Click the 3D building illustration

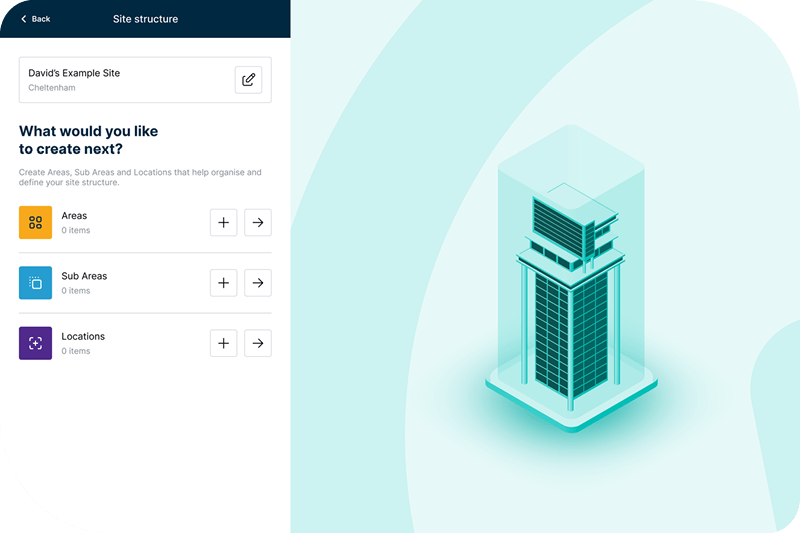coord(570,290)
